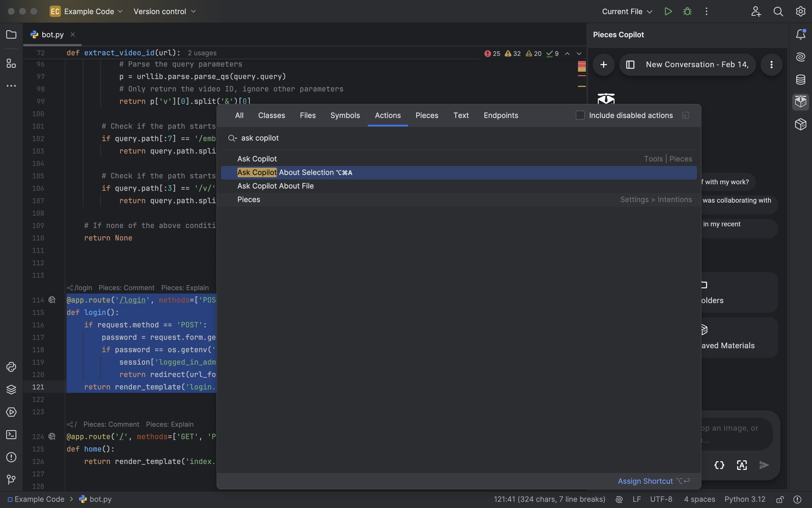Screen dimensions: 812x508
Task: Click the Code With Me add-user icon
Action: coord(756,11)
